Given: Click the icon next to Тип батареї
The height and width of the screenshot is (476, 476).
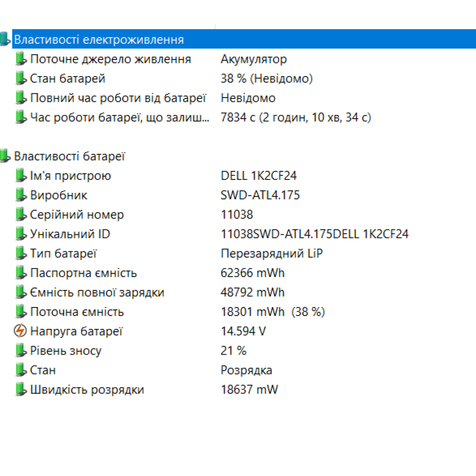Looking at the screenshot, I should (x=21, y=253).
